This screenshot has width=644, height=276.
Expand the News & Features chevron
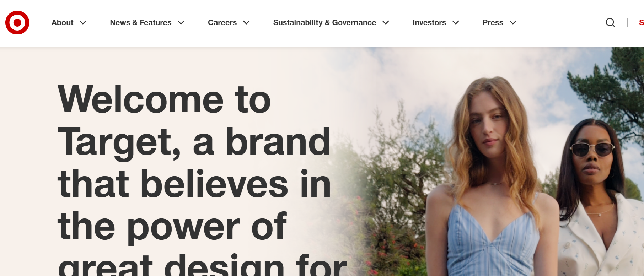[181, 22]
